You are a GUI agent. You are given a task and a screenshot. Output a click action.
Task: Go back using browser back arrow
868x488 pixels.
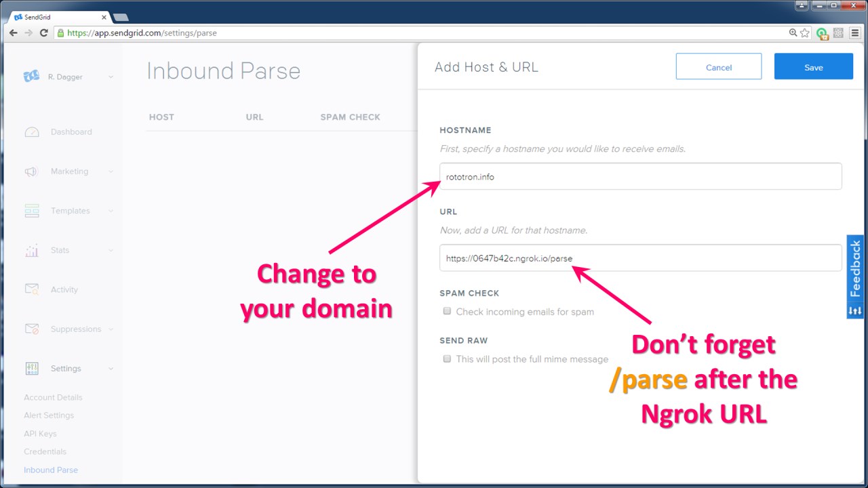[13, 33]
